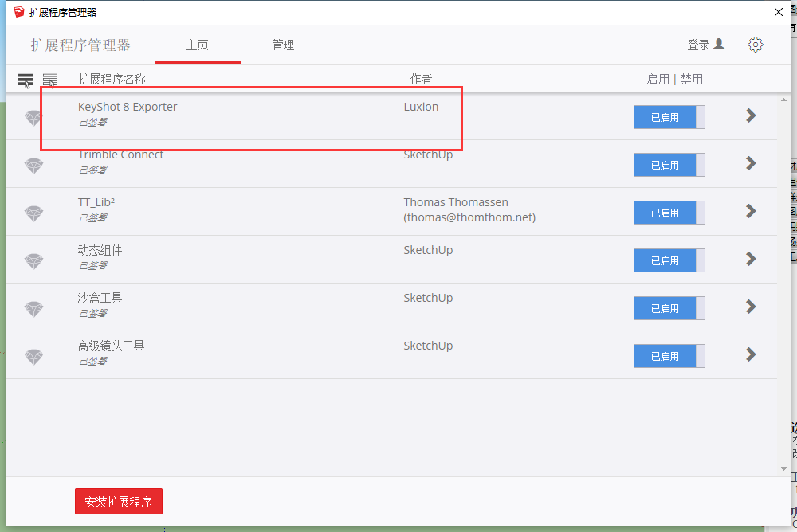The height and width of the screenshot is (532, 797).
Task: Toggle 已启用 switch for Trimble Connect
Action: [669, 165]
